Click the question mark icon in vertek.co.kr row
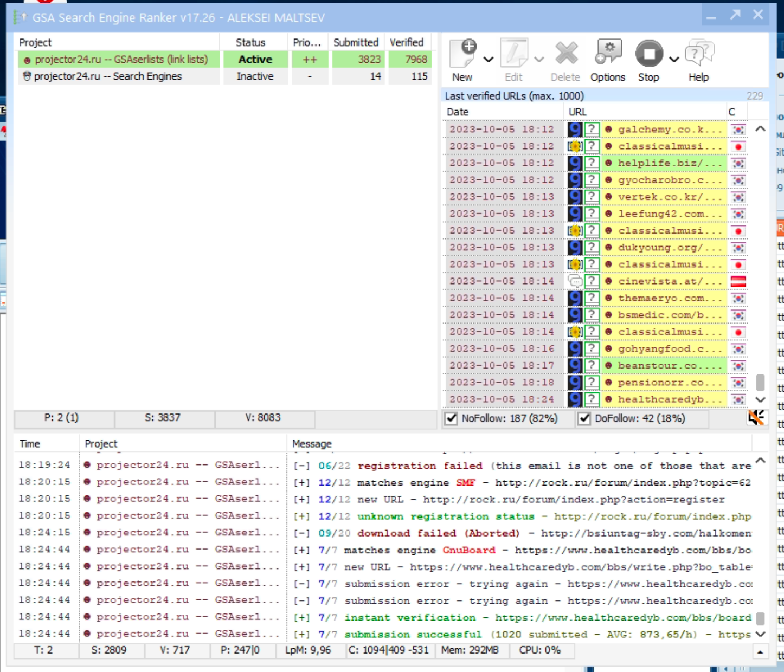784x672 pixels. pos(592,197)
